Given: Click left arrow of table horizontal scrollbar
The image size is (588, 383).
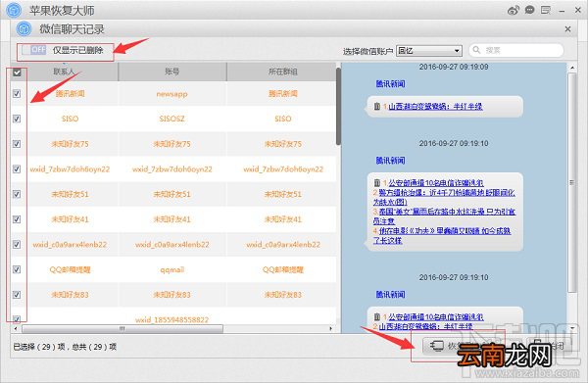Looking at the screenshot, I should 16,329.
